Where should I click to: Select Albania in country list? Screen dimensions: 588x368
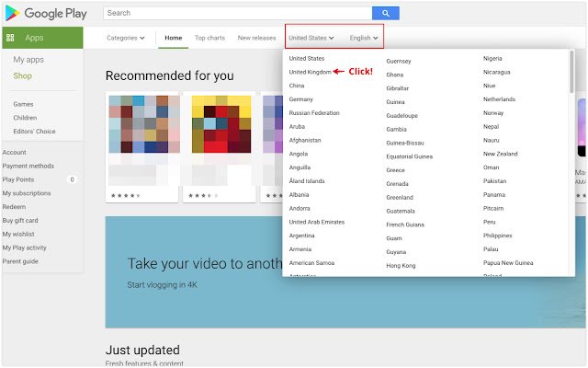299,194
